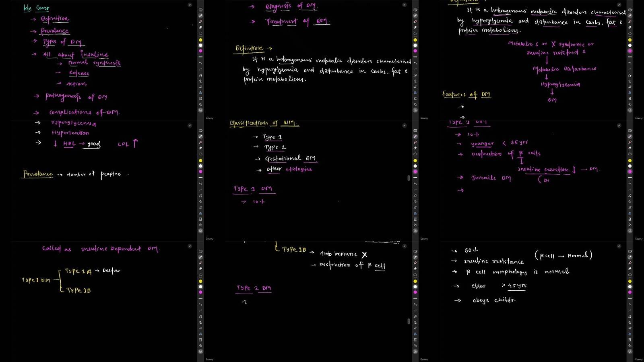Viewport: 644px width, 362px height.
Task: Pick the yellow ink color in bottom-center panel
Action: 415,281
